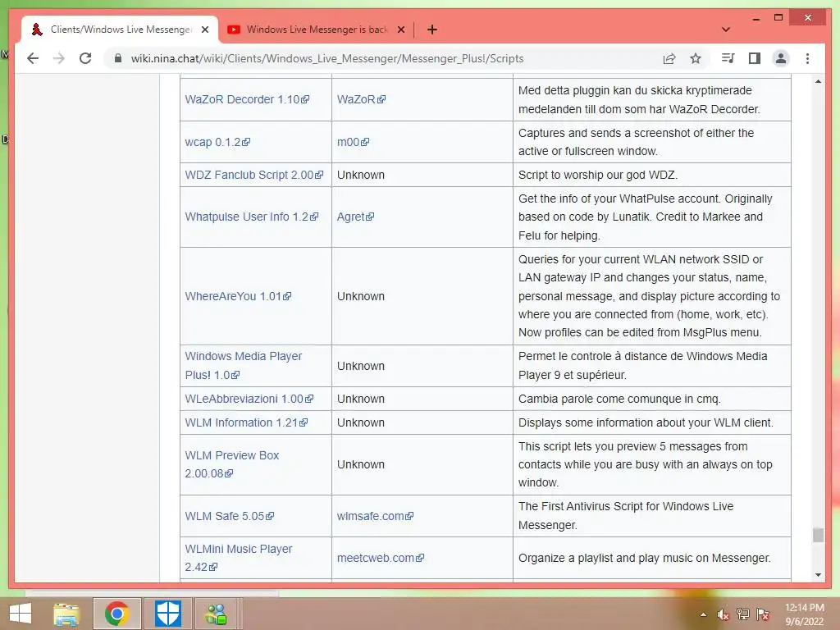The image size is (840, 630).
Task: Reload the current wiki page
Action: click(x=85, y=58)
